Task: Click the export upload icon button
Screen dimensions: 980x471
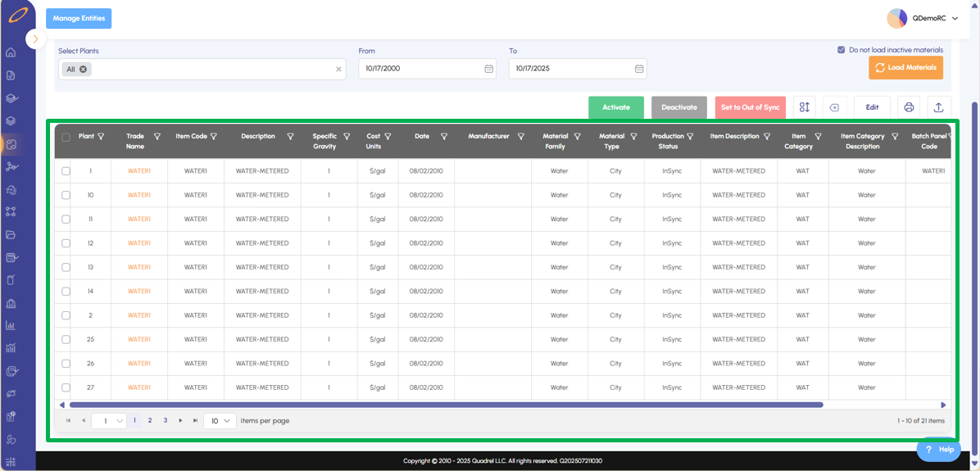Action: pos(939,107)
